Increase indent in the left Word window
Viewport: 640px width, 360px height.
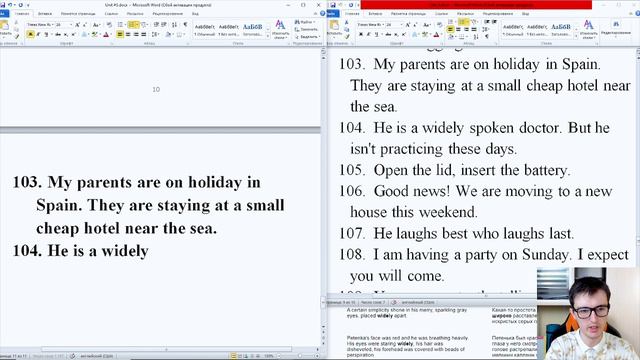tap(165, 24)
